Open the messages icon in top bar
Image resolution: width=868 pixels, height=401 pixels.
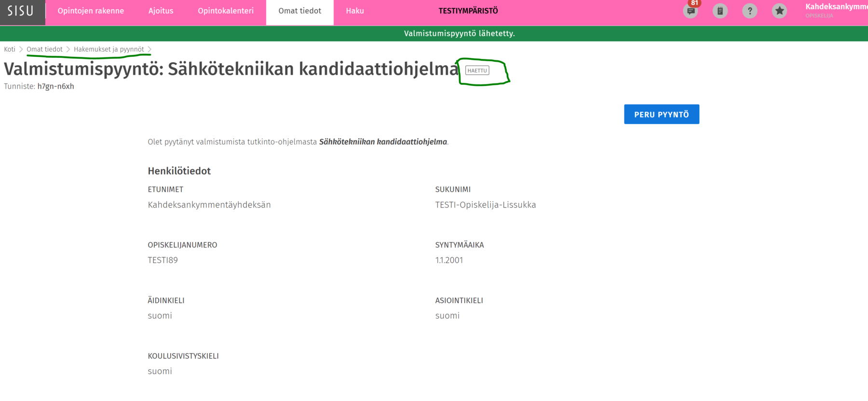tap(690, 11)
